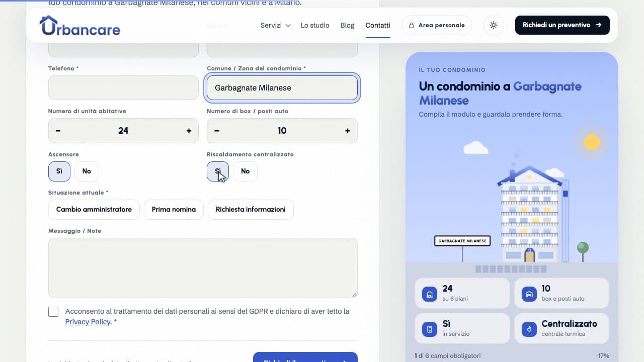Image resolution: width=644 pixels, height=362 pixels.
Task: Tick the GDPR consent checkbox
Action: point(53,312)
